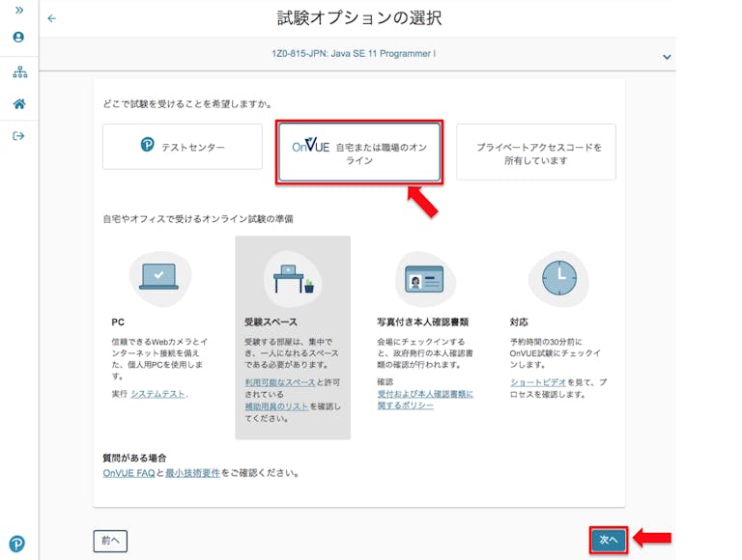Sign out using the logout arrow icon
742x560 pixels.
click(18, 136)
